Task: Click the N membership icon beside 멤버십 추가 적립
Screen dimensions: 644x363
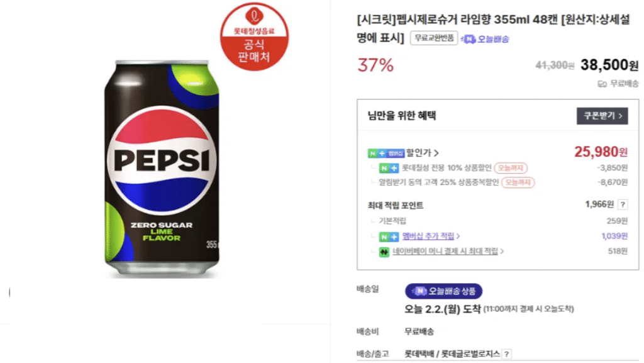Action: [388, 237]
